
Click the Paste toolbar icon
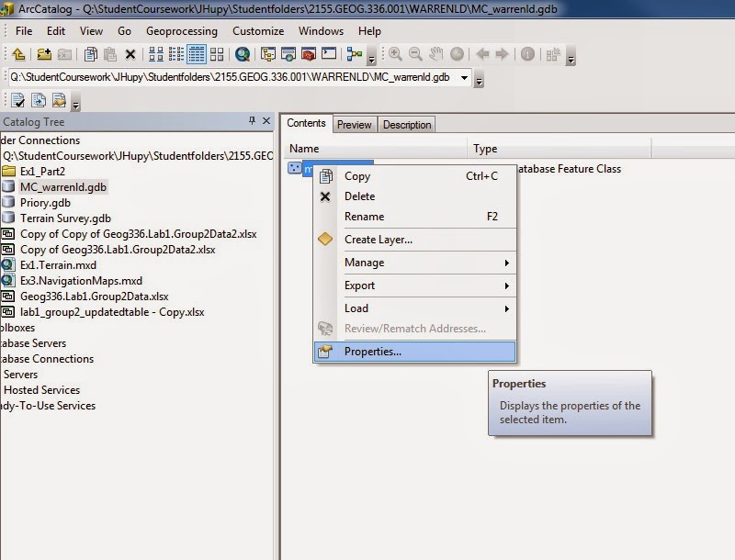coord(110,54)
